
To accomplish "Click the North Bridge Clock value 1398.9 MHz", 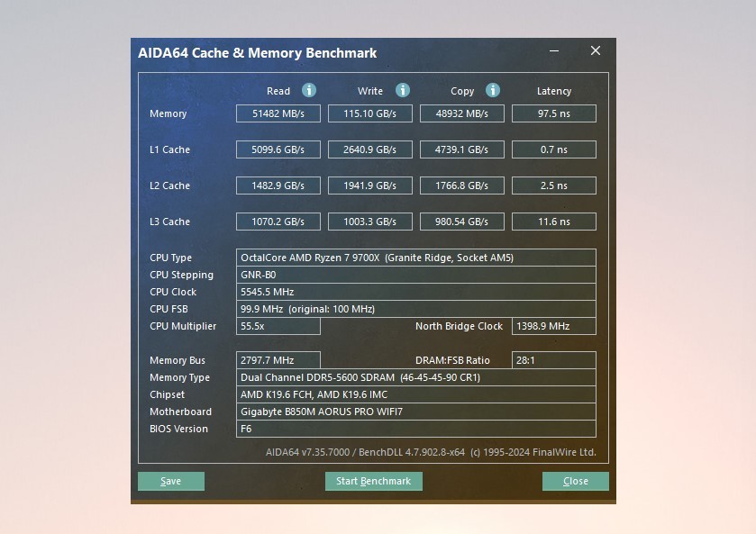I will click(x=554, y=326).
